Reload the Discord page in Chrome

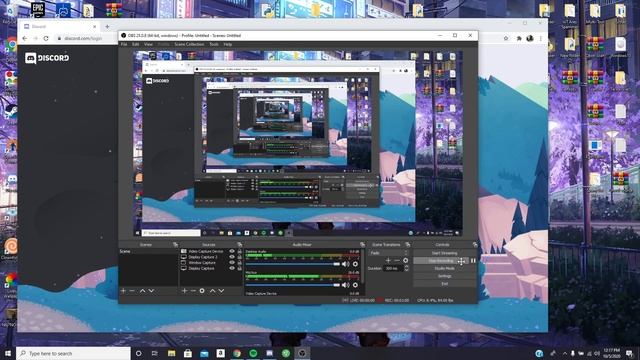click(46, 38)
